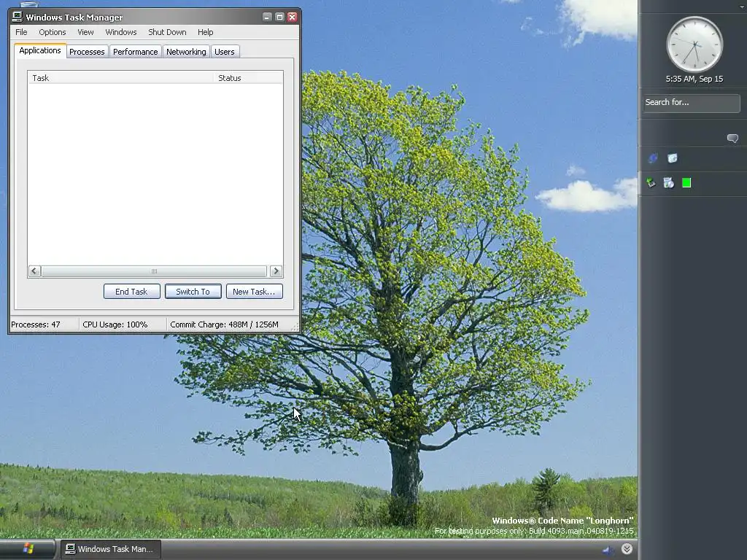Click the Commit Charge status text
Viewport: 747px width, 560px height.
225,324
